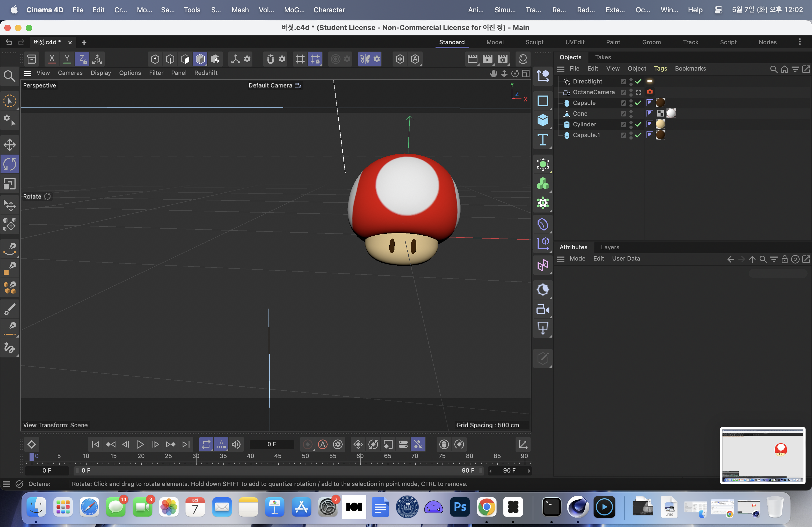Open the Layers tab
Viewport: 812px width, 527px height.
coord(610,247)
